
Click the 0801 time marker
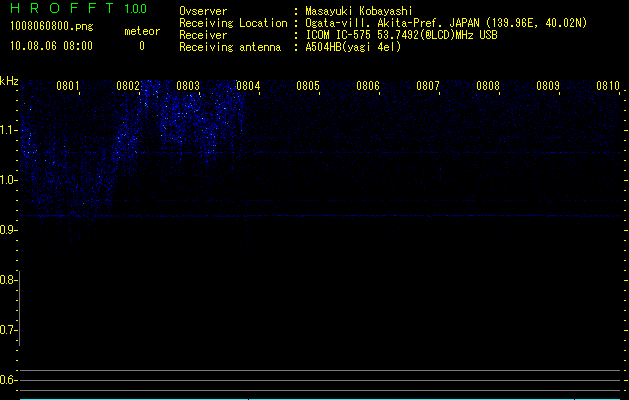tap(68, 86)
